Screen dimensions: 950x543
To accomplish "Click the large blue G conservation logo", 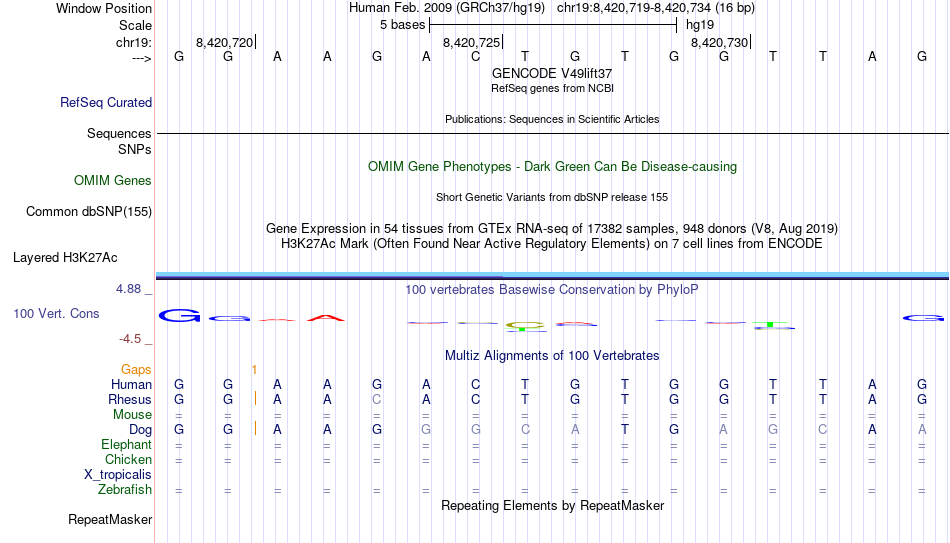I will (179, 315).
